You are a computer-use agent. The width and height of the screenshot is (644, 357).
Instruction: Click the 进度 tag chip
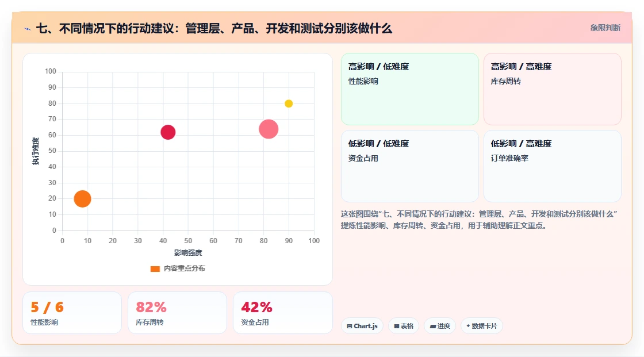pyautogui.click(x=440, y=326)
